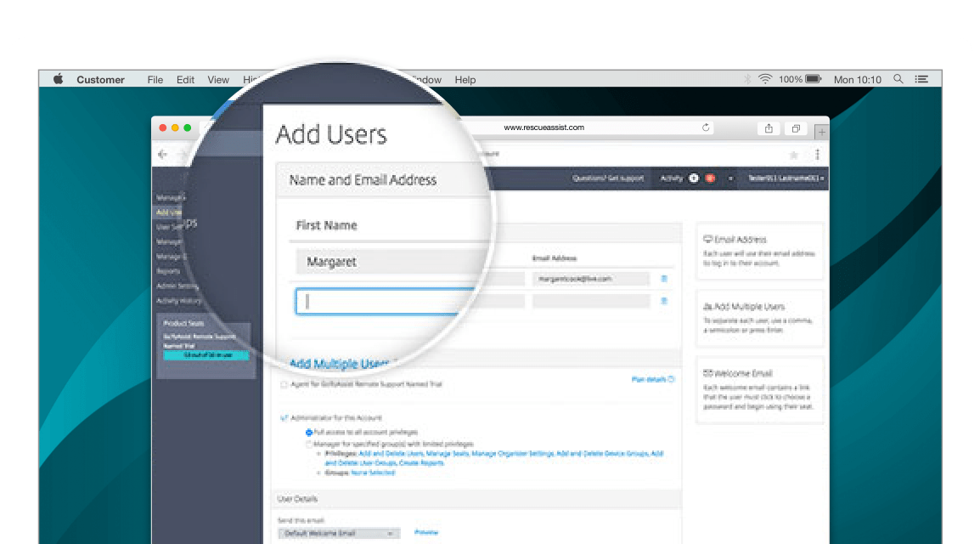This screenshot has width=980, height=544.
Task: Toggle Administrator for this Account checkbox
Action: (x=284, y=418)
